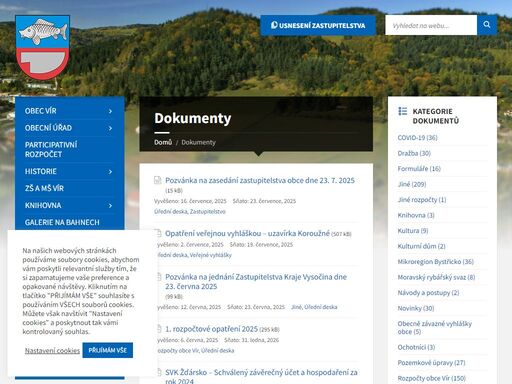
Task: Open SVK Žďársko závěrečný účet document
Action: click(x=261, y=377)
